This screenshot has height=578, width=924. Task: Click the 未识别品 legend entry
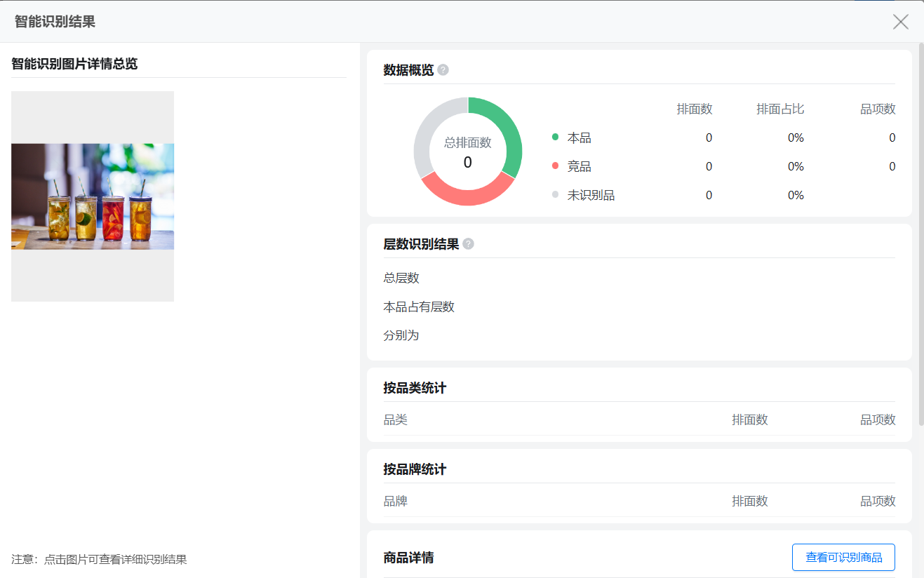tap(584, 196)
